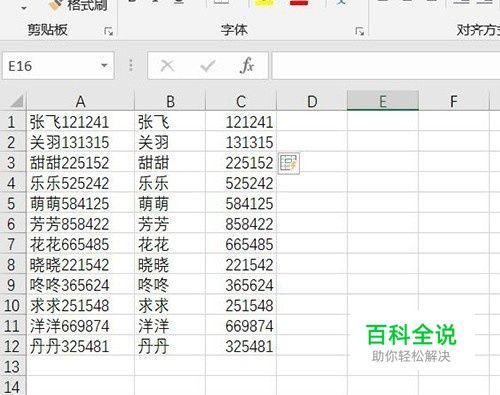Click column C cell 225152
The image size is (500, 395).
241,163
